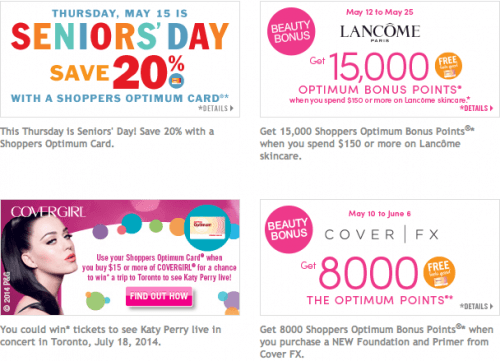
Task: Click the Cover FX logo
Action: (382, 234)
